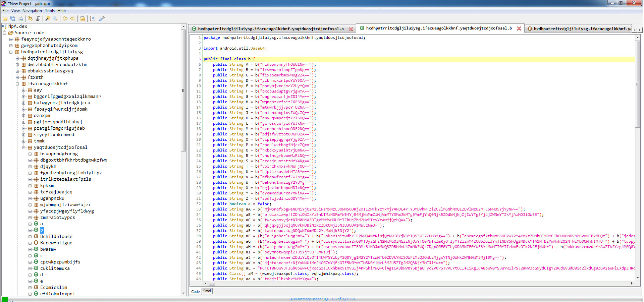Click the Save all toolbar icon
Viewport: 644px width, 302px height.
pyautogui.click(x=13, y=19)
